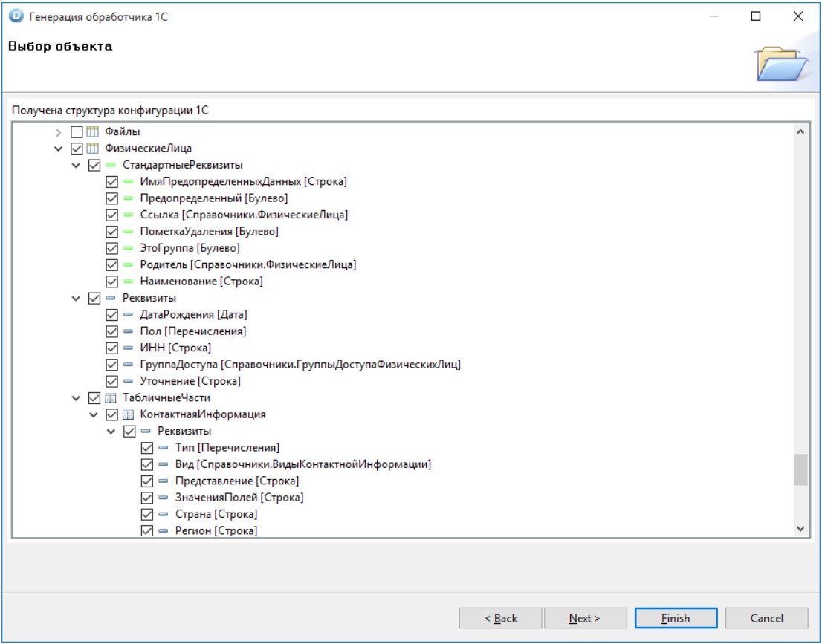Collapse the КонтактнаяИнформация node
The image size is (825, 644).
pos(93,414)
